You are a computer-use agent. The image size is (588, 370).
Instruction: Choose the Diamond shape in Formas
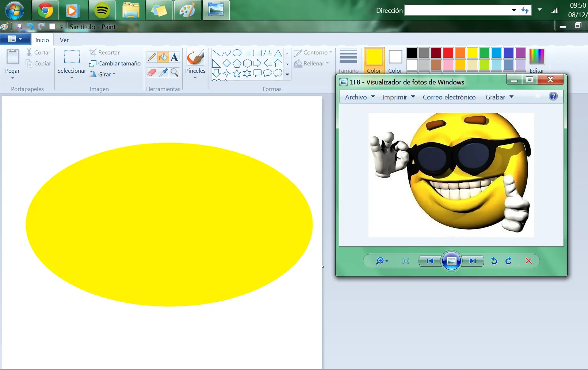point(226,63)
